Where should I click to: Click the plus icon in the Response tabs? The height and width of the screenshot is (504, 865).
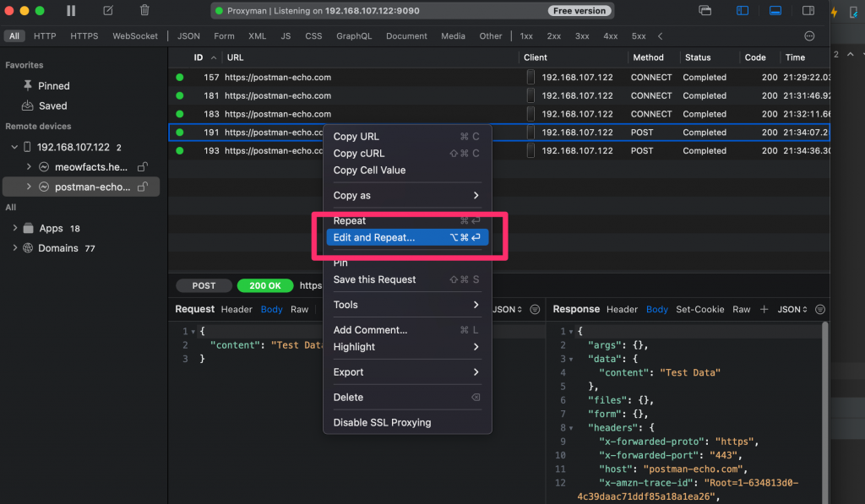(x=764, y=310)
